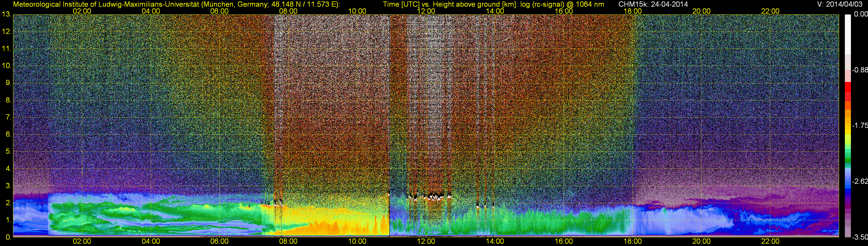868x246 pixels.
Task: Click the 12:00 label on the bottom time axis
Action: tap(426, 241)
